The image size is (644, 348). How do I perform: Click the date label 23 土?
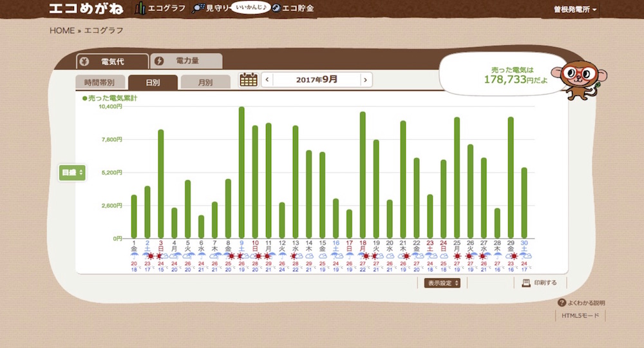tap(430, 246)
